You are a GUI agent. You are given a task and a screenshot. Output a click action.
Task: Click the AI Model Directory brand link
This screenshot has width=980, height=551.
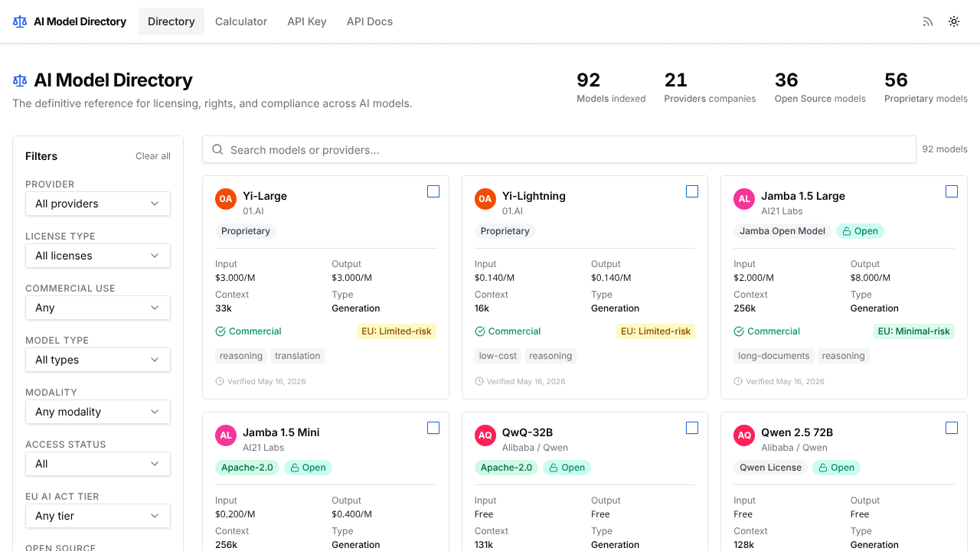coord(70,21)
